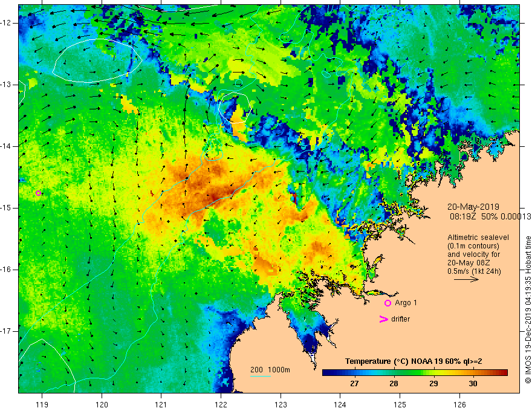This screenshot has height=411, width=532.
Task: Click the longitude 119 axis label
Action: point(42,404)
